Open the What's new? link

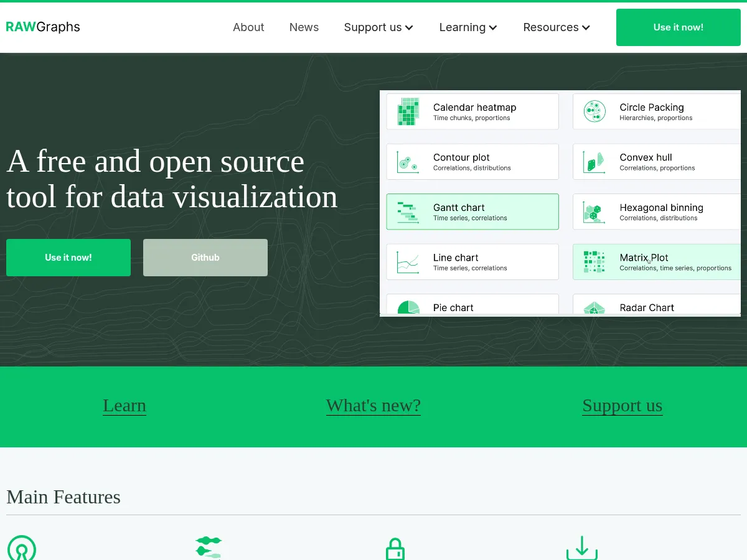tap(374, 406)
